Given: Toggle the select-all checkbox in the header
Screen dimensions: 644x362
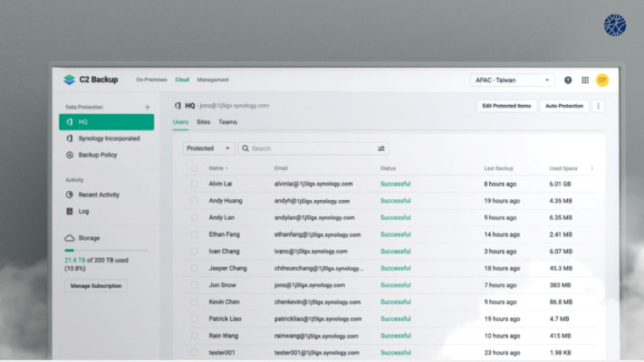Looking at the screenshot, I should pos(194,167).
